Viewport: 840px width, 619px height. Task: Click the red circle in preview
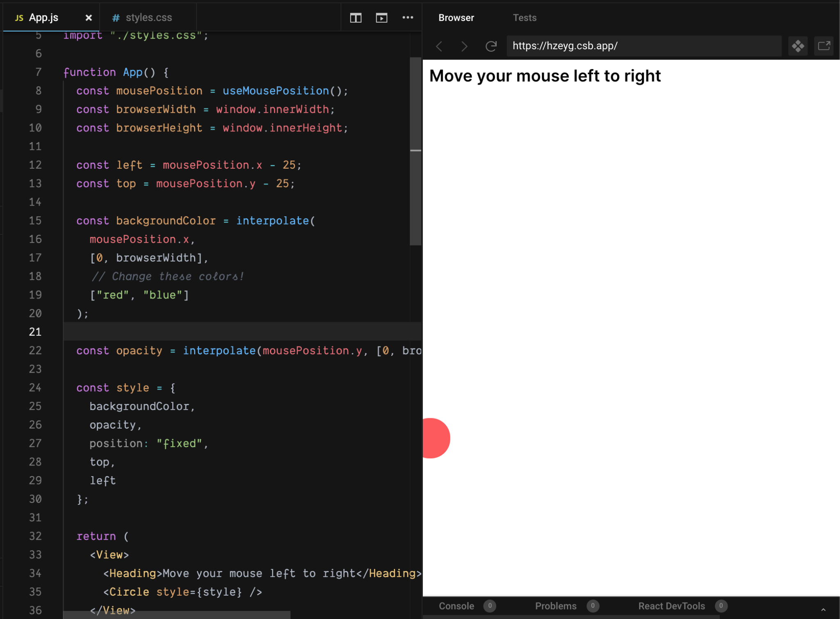point(436,438)
